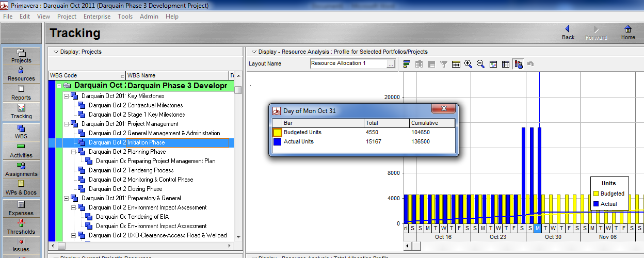Viewport: 644px width, 258px height.
Task: Open the Expenses sidebar view
Action: [21, 208]
